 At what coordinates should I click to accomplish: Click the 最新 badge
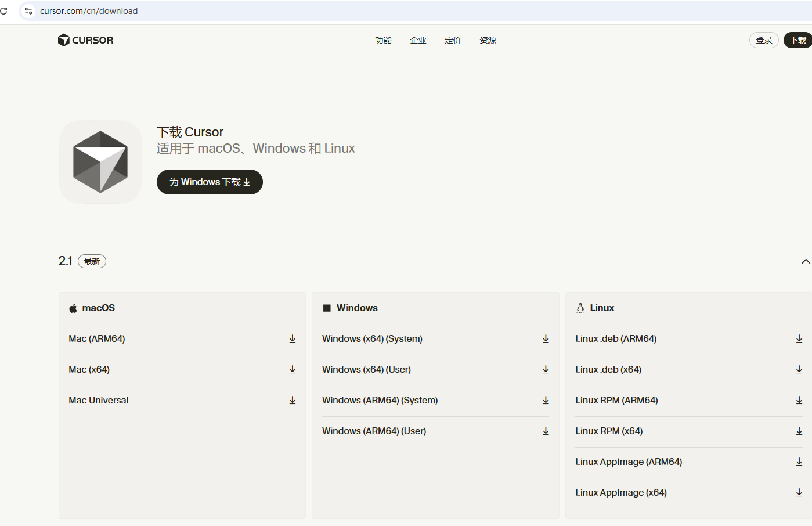point(92,261)
